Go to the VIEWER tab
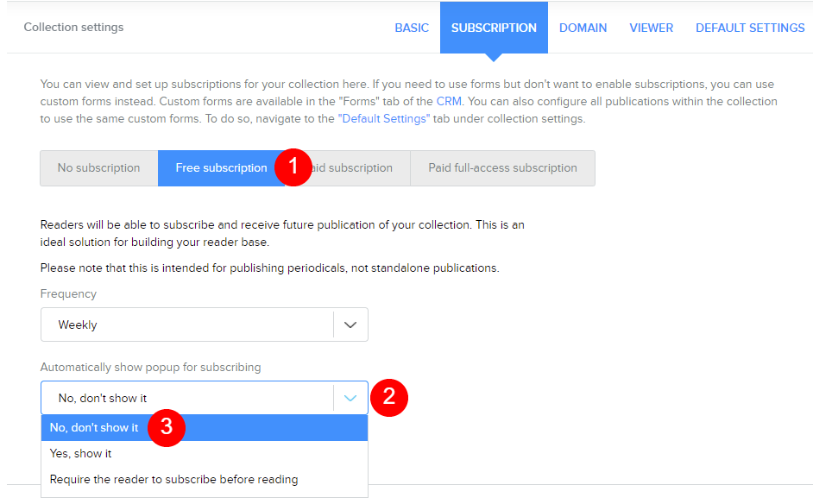The width and height of the screenshot is (813, 504). [651, 28]
